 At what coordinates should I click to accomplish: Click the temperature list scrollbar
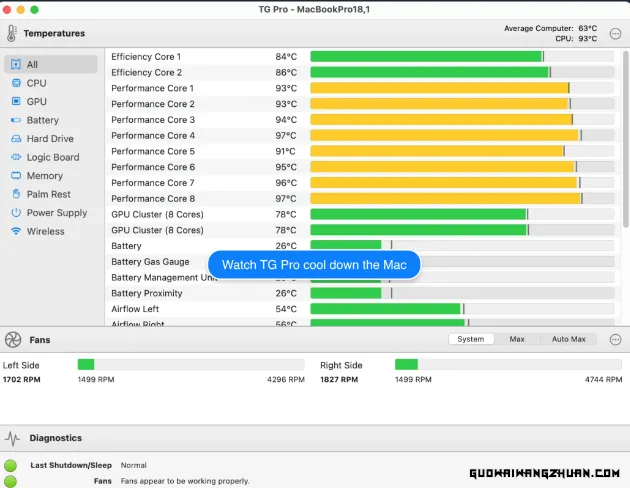point(625,139)
